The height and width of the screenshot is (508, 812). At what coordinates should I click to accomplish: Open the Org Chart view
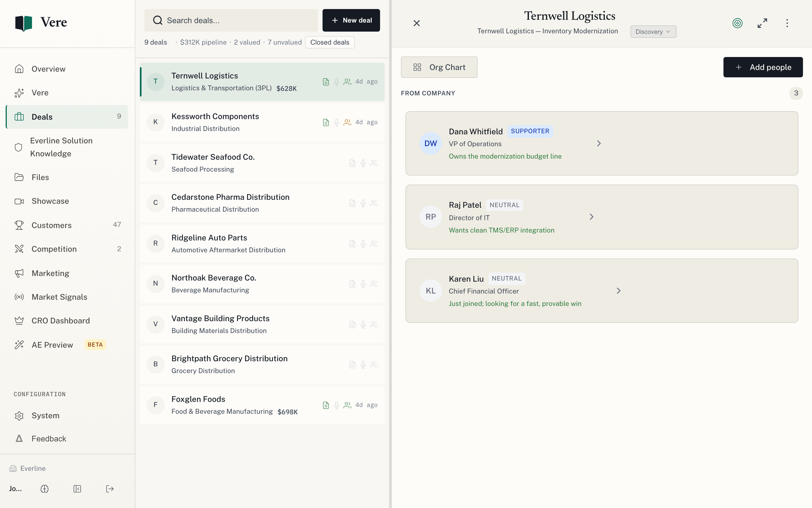pos(439,67)
